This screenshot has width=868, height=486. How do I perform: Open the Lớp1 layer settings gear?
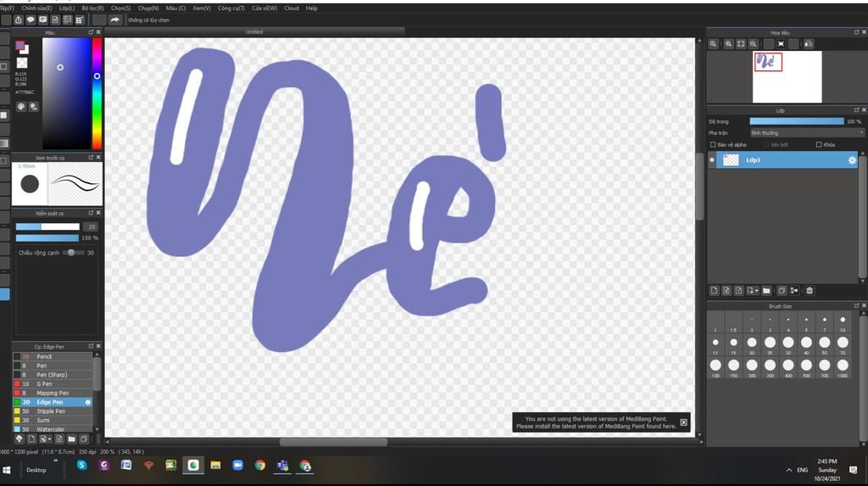[x=851, y=160]
